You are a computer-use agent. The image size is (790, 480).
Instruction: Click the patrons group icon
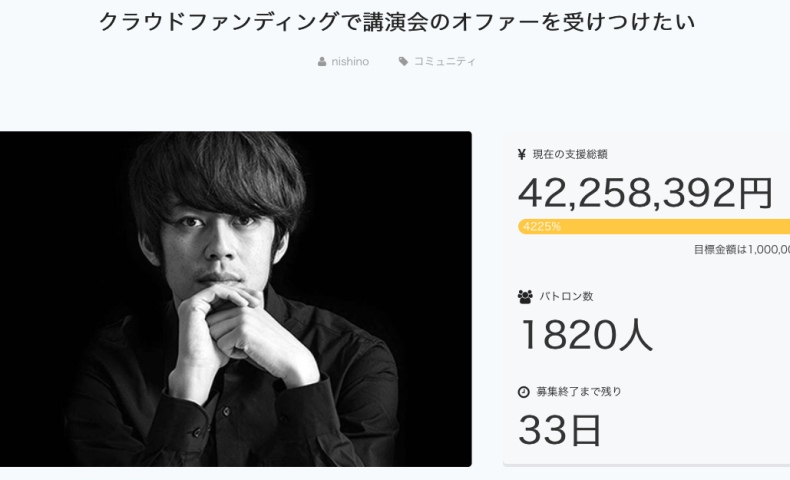point(525,297)
